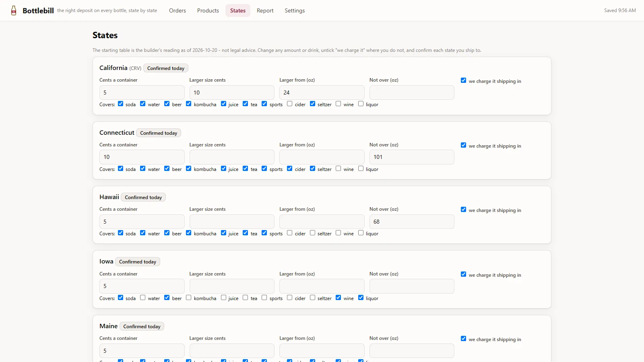Untick Hawaii's we charge it checkbox
This screenshot has height=362, width=644.
[x=464, y=210]
